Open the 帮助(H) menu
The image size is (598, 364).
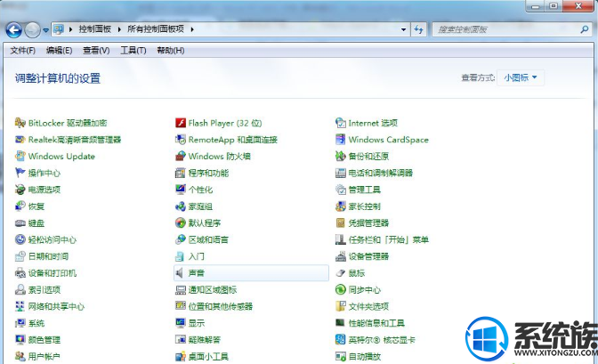click(x=171, y=51)
